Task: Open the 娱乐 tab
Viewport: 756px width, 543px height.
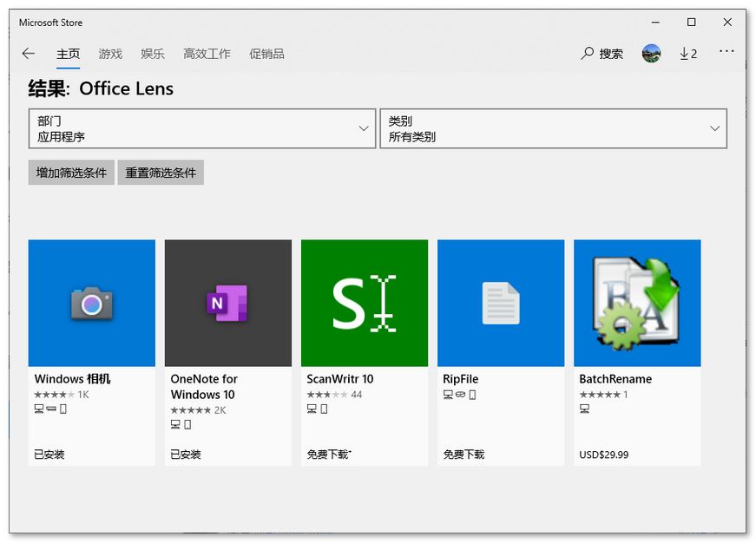Action: point(153,54)
